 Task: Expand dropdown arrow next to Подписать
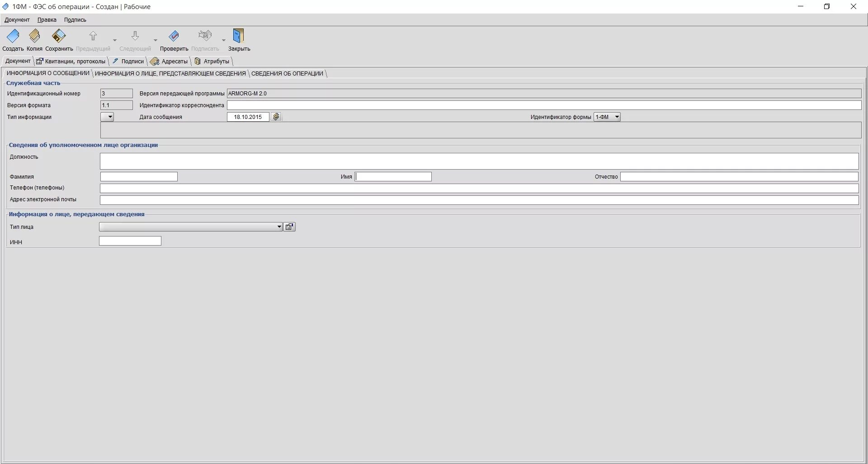click(x=223, y=40)
